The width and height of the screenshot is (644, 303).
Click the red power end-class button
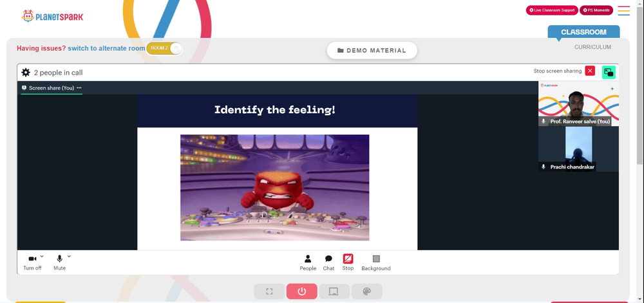[302, 291]
